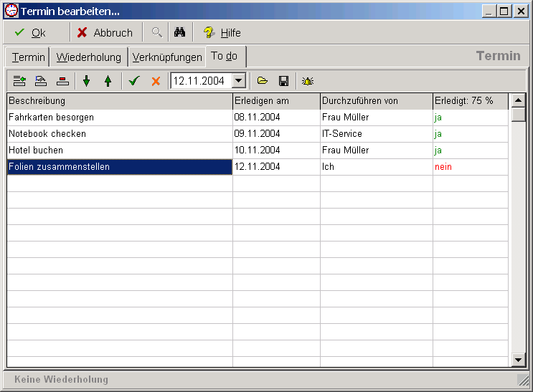Click the delete to-do entry icon
This screenshot has height=392, width=533.
pyautogui.click(x=62, y=81)
